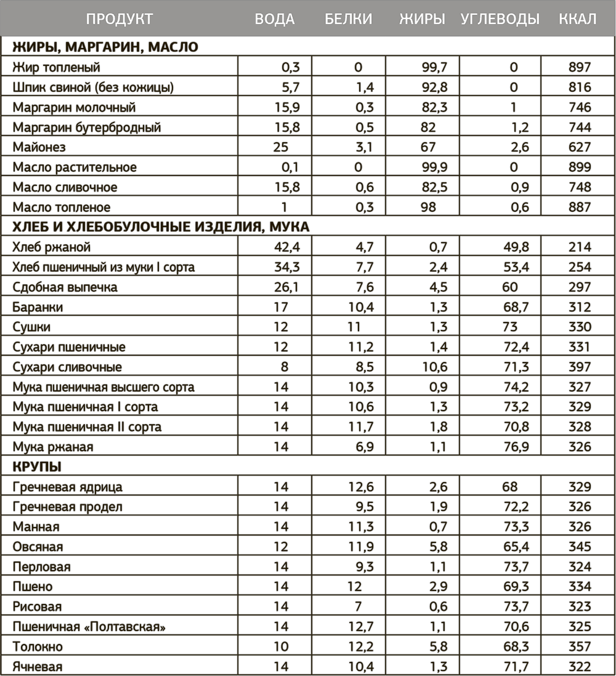Viewport: 616px width, 676px height.
Task: Click the ЖИРЫ column header
Action: click(422, 19)
